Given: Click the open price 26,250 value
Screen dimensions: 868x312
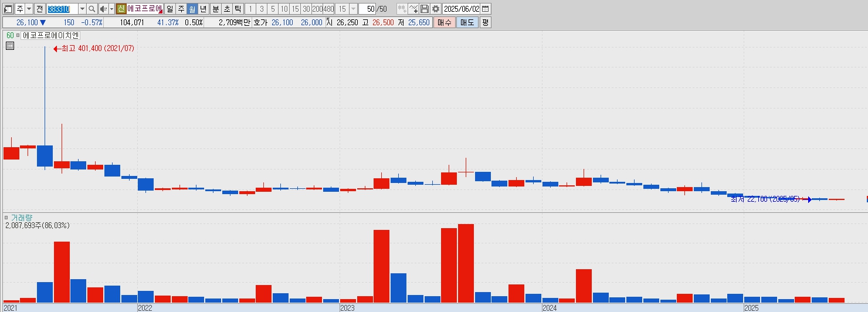Looking at the screenshot, I should pos(348,22).
